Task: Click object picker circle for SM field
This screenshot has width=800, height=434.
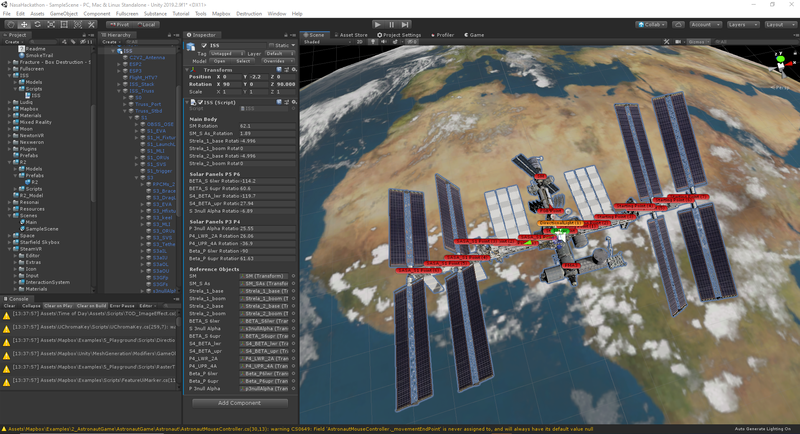Action: (293, 276)
